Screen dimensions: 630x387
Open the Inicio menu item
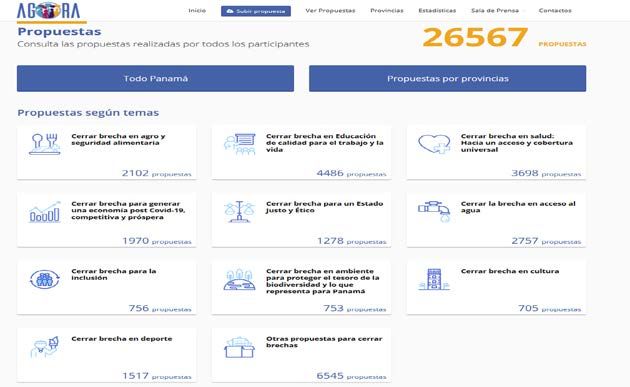[x=197, y=10]
